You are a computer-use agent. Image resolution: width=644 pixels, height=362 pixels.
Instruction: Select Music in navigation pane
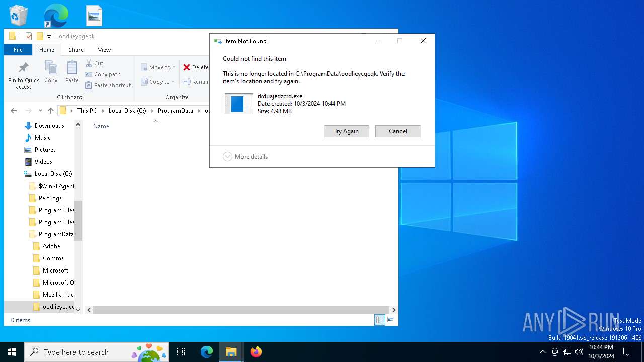point(43,138)
